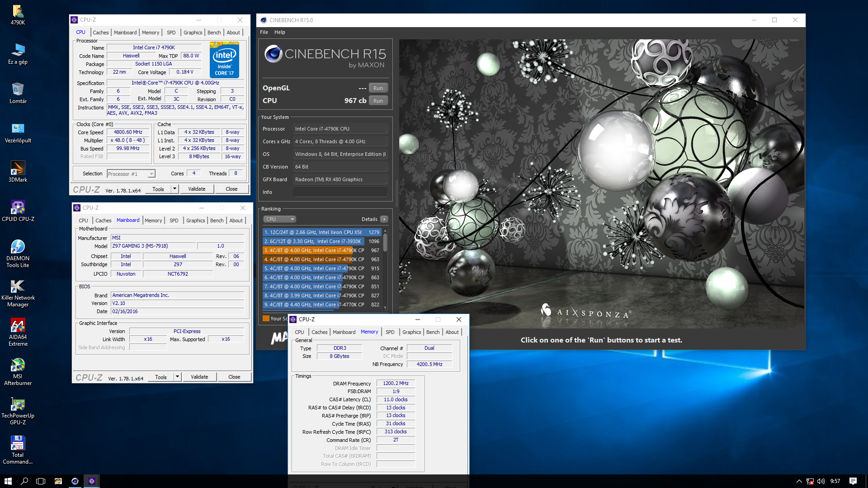Open the Lomtár recycle bin icon
Viewport: 868px width, 488px height.
tap(18, 94)
